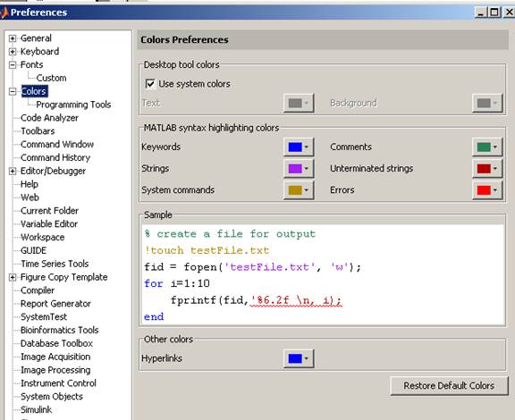Screen dimensions: 515x420
Task: Click the 'for i=1:10' sample line
Action: 177,283
